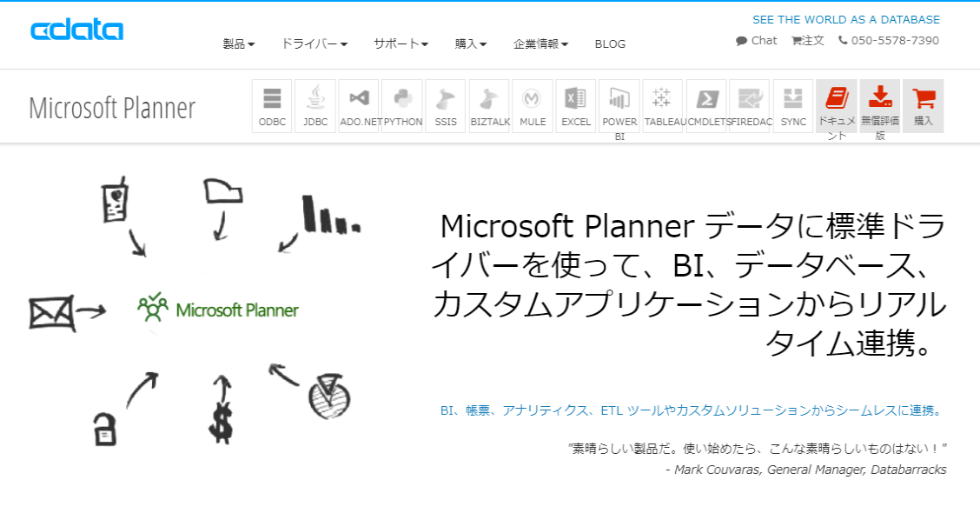Open the Tableau connector icon
The width and height of the screenshot is (980, 520).
(663, 106)
